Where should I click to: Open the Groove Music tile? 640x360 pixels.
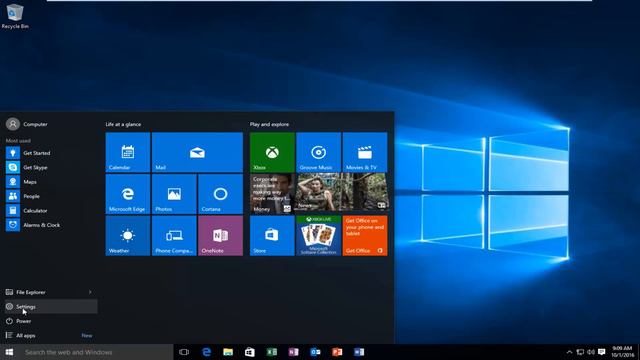[x=318, y=152]
